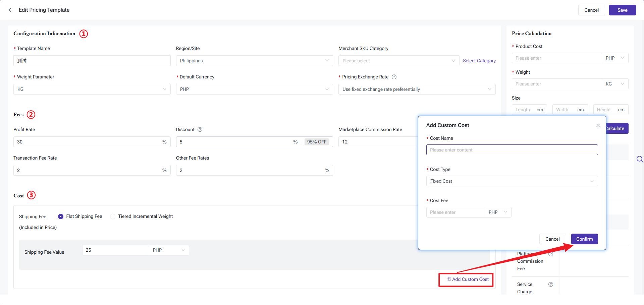The image size is (644, 305).
Task: Select Tiered Incremental Weight radio option
Action: pos(113,217)
